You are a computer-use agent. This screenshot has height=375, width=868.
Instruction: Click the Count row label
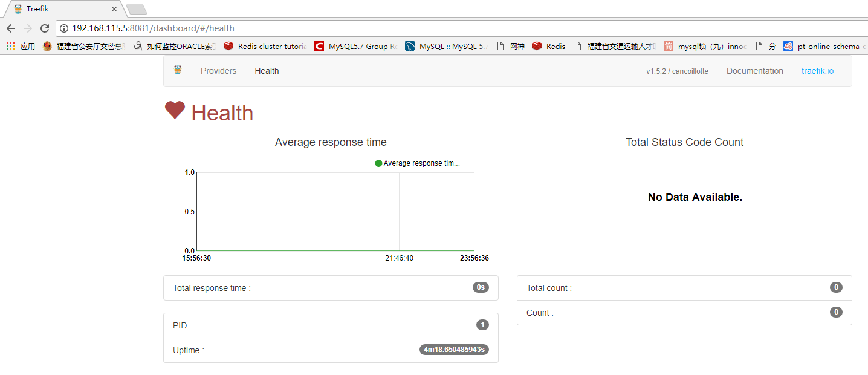[x=540, y=313]
